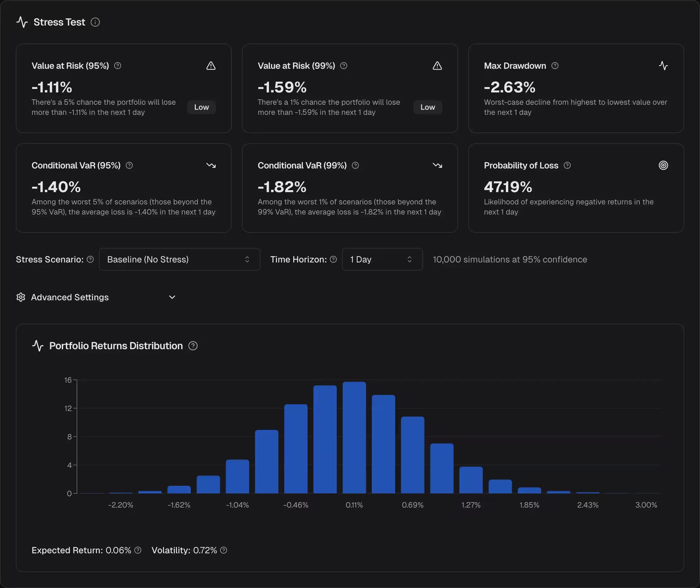The height and width of the screenshot is (588, 700).
Task: Click the Low badge on VaR (95%) card
Action: pyautogui.click(x=201, y=107)
